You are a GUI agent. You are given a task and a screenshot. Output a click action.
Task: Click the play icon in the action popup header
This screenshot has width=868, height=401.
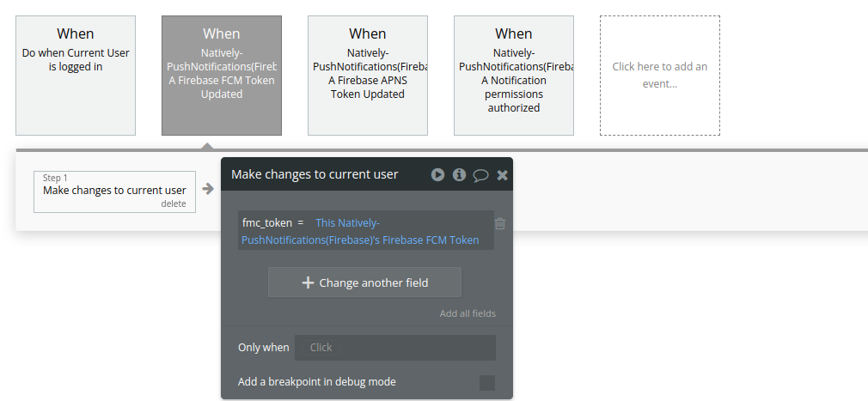click(x=437, y=175)
